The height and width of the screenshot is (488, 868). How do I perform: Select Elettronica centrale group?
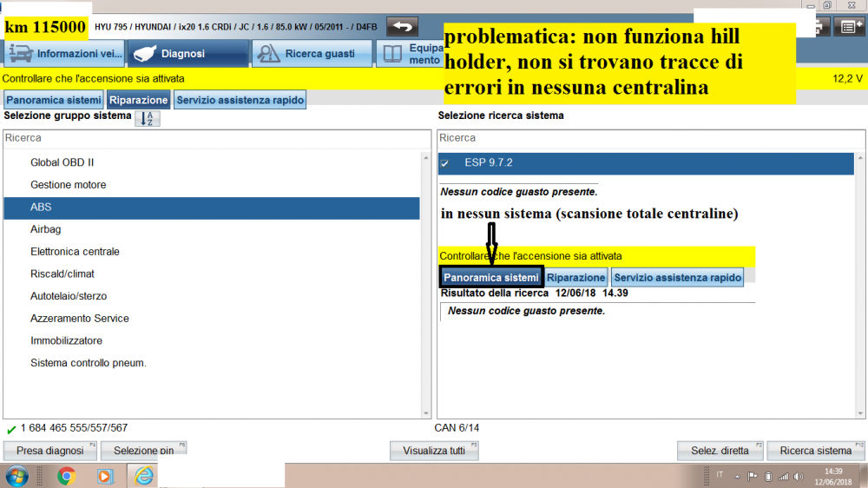(212, 252)
